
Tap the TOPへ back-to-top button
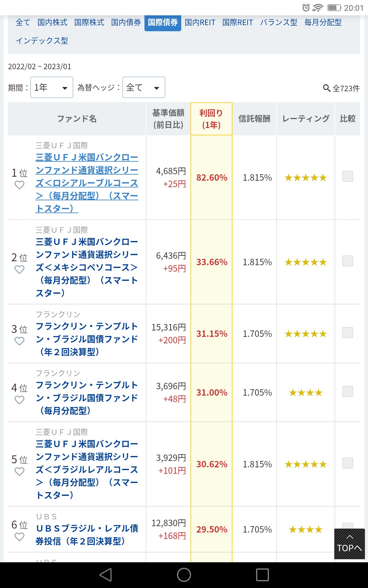tap(350, 544)
